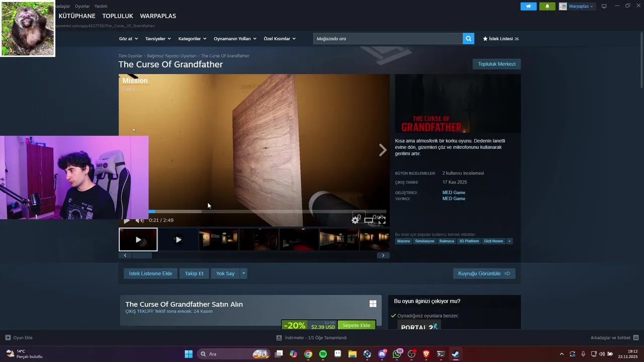
Task: Open WhatsApp from the taskbar
Action: (397, 354)
